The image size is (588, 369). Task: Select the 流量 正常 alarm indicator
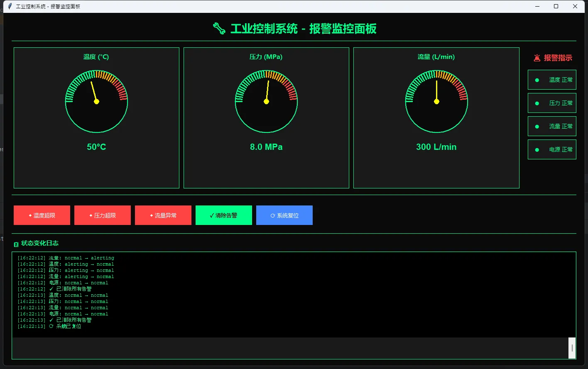[x=552, y=126]
